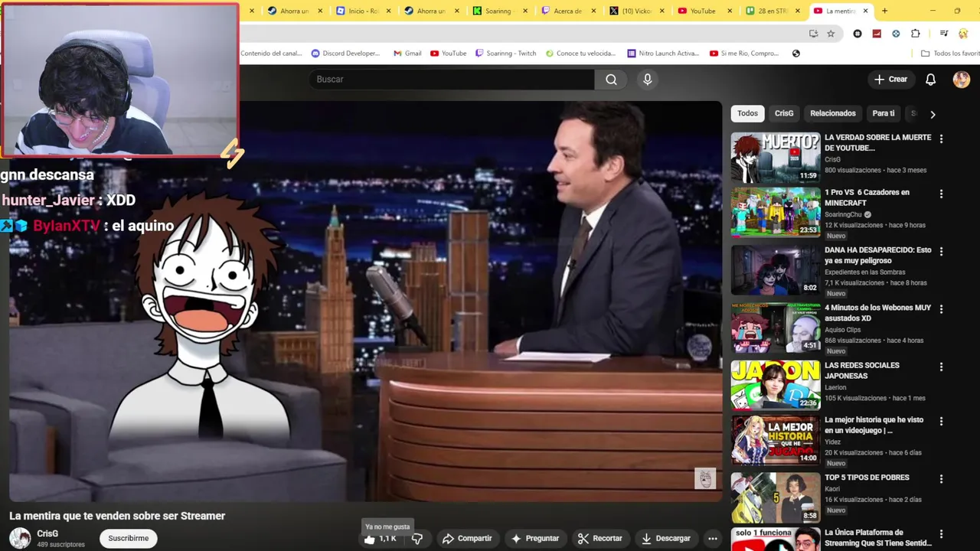Image resolution: width=980 pixels, height=551 pixels.
Task: Open 'LAS REDES SOCIALES JAPONESAS' thumbnail
Action: (775, 385)
